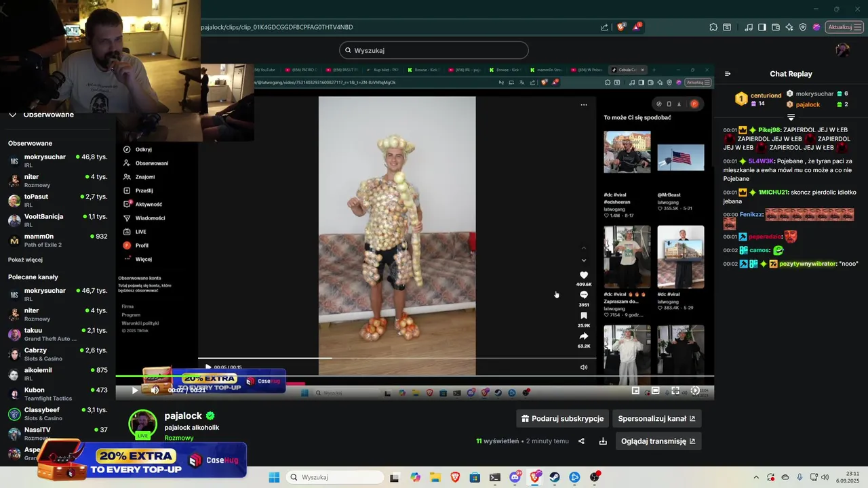Open File Explorer from taskbar

click(x=435, y=477)
